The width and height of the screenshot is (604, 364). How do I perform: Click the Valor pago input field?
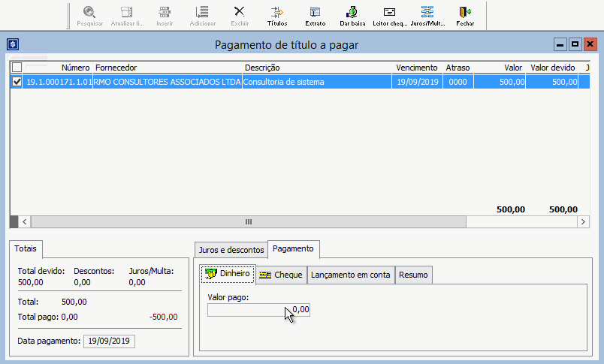[258, 309]
